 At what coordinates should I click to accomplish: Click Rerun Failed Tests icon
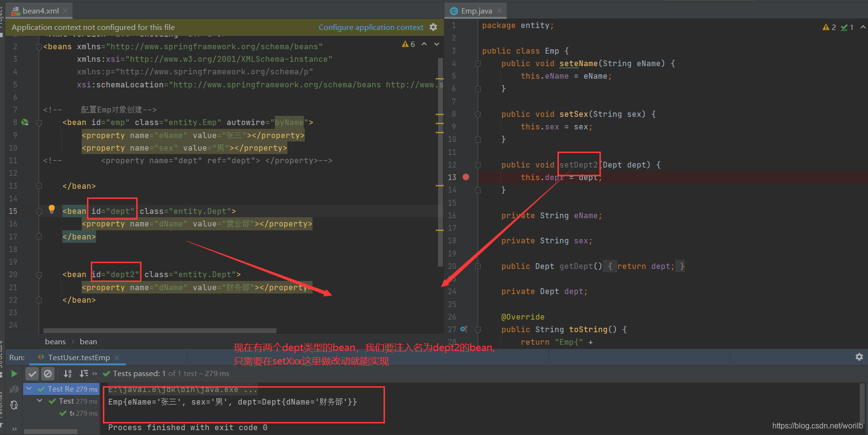pos(14,389)
